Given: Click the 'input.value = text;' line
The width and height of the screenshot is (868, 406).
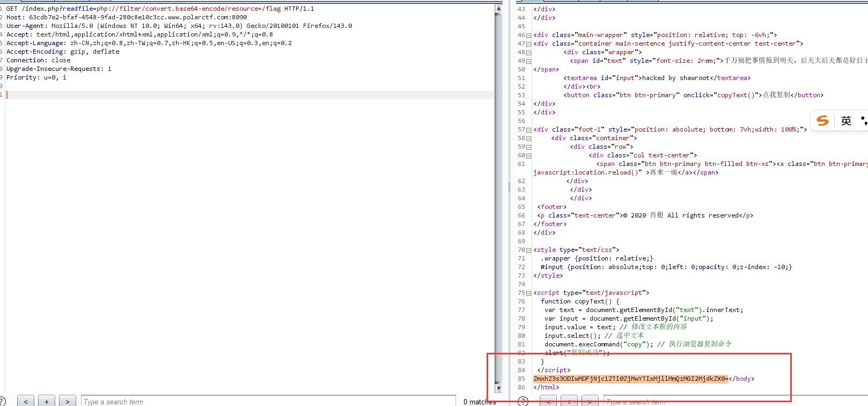Looking at the screenshot, I should click(x=615, y=327).
